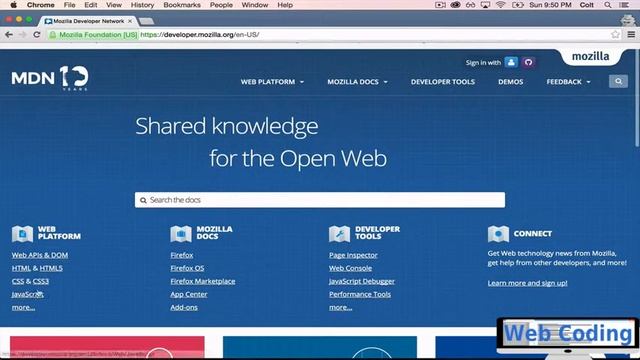This screenshot has height=360, width=640.
Task: Open the Window menu
Action: (255, 5)
